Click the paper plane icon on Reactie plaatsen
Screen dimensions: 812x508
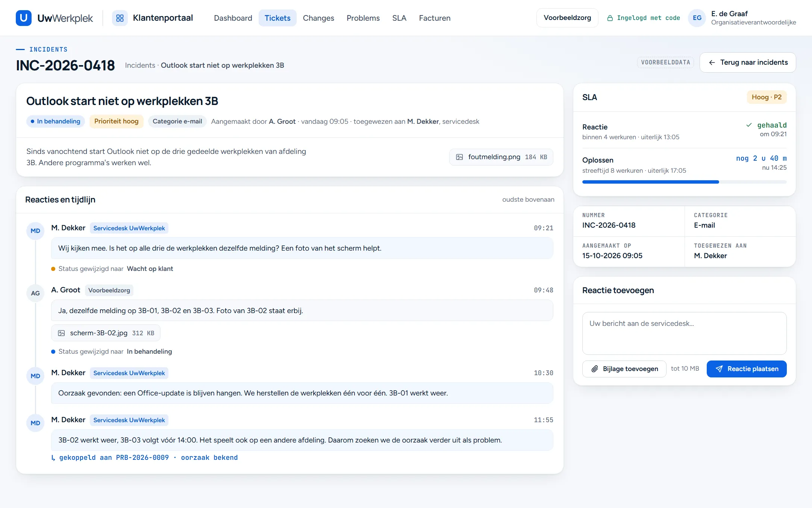pos(719,369)
